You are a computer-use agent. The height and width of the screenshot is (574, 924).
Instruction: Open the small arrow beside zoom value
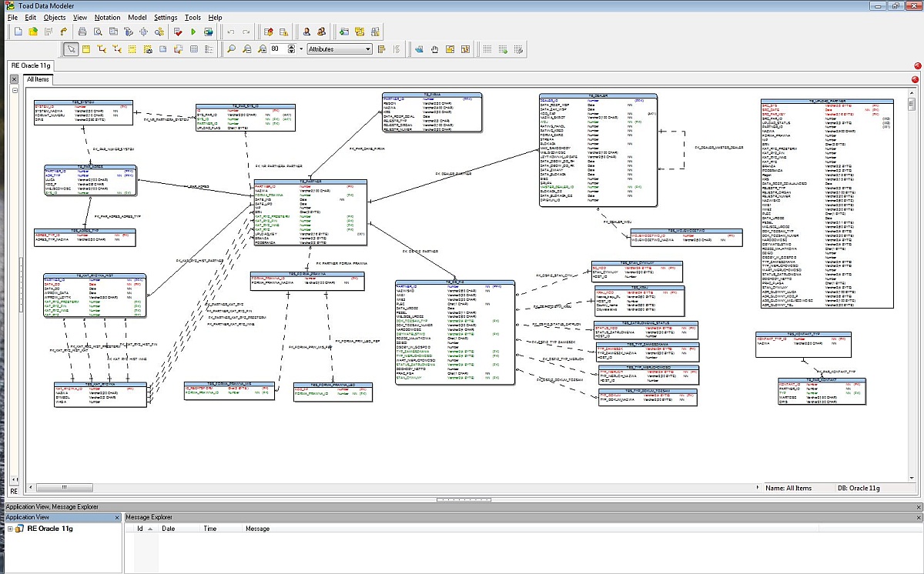(x=300, y=49)
